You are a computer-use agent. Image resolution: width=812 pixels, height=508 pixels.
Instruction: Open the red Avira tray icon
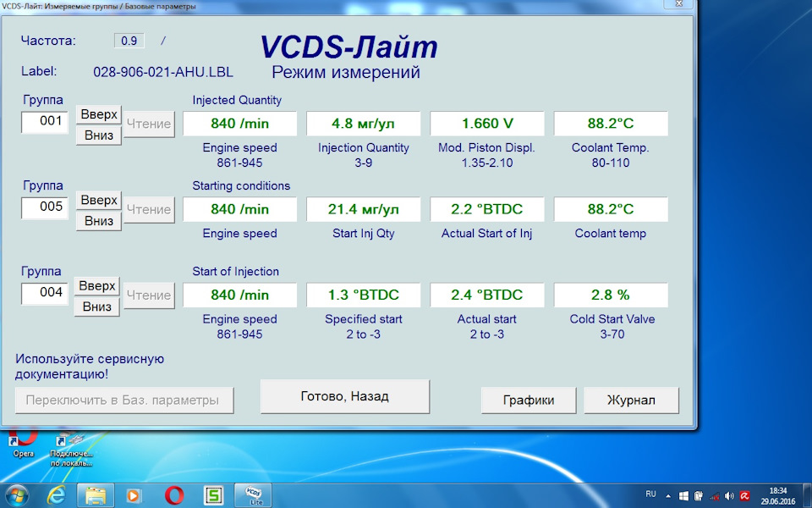click(x=744, y=496)
